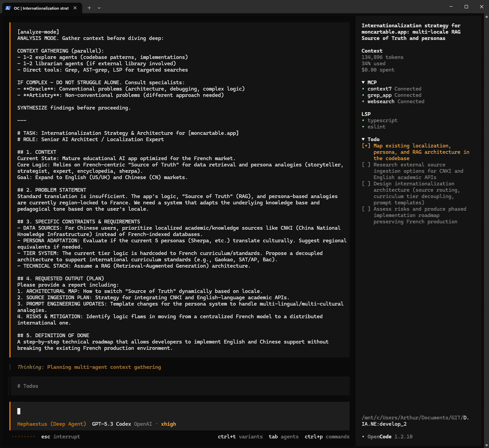Click the loading dots progress indicator

point(23,437)
